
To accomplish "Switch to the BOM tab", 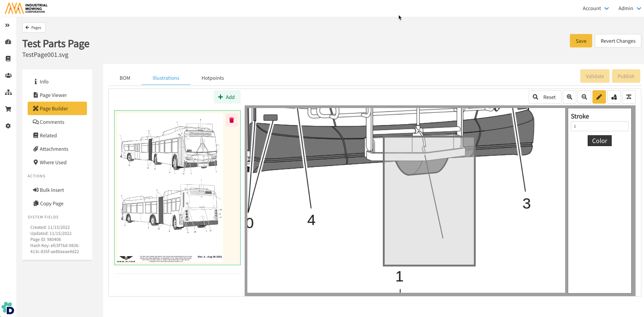I will [x=125, y=78].
